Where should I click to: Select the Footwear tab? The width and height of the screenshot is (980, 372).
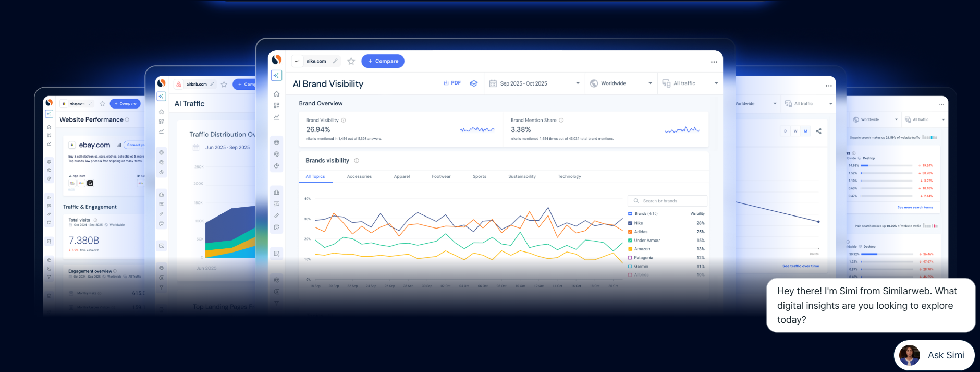pyautogui.click(x=441, y=177)
